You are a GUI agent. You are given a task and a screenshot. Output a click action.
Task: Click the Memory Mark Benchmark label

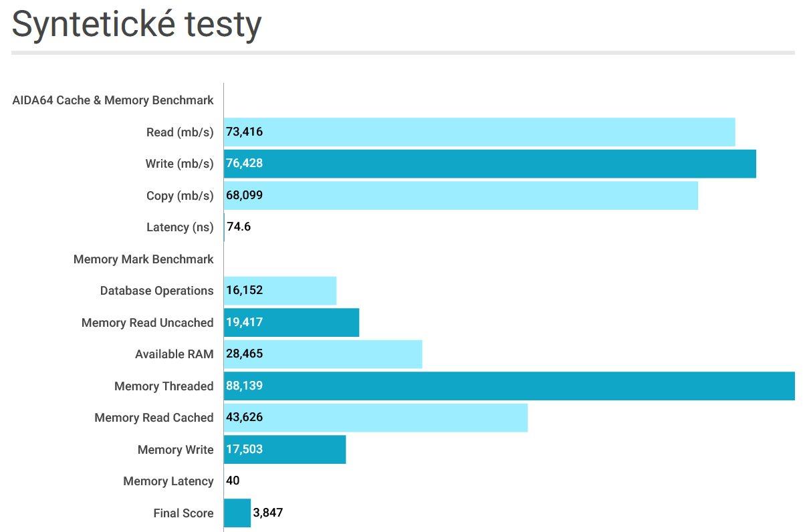pyautogui.click(x=144, y=259)
